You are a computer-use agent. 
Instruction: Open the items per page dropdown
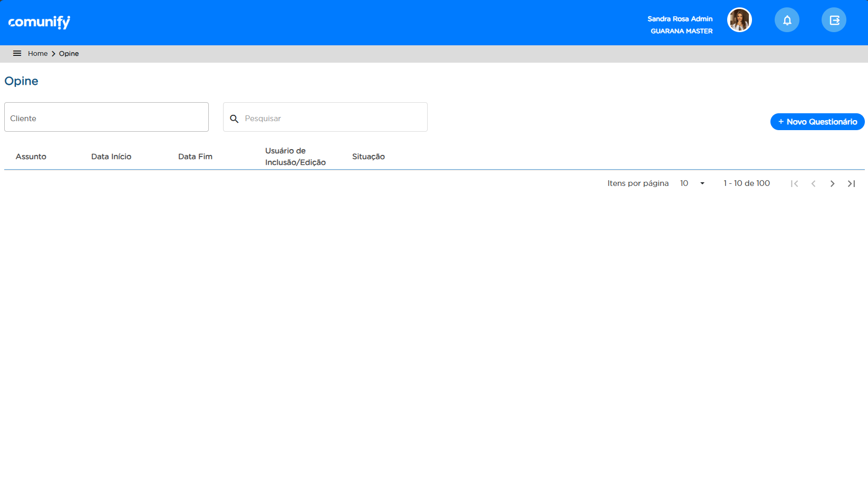[692, 183]
